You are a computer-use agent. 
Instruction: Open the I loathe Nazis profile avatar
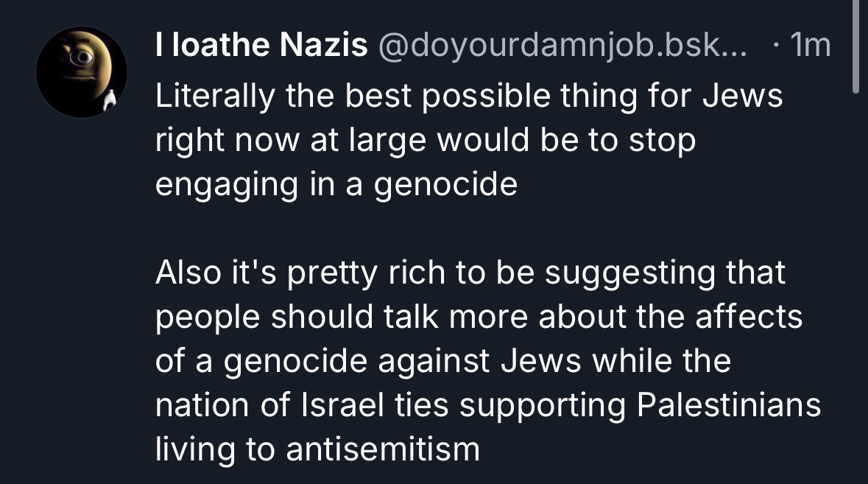coord(81,72)
